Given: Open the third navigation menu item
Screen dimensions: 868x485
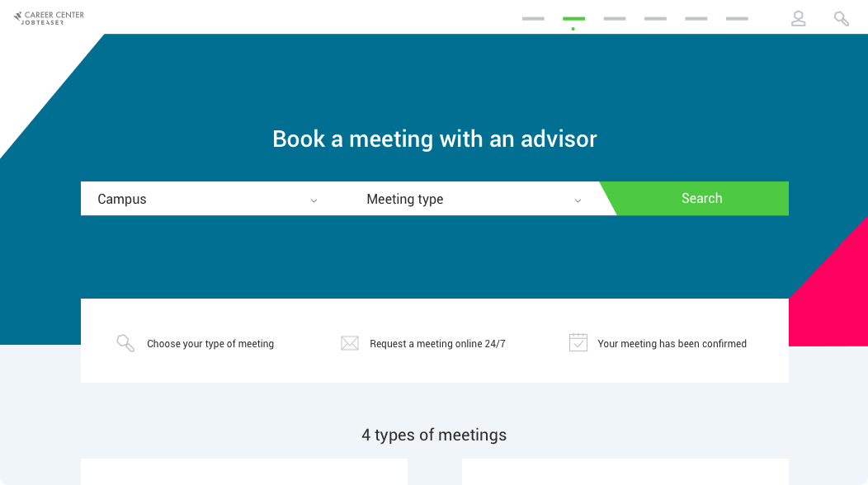Looking at the screenshot, I should click(x=615, y=19).
